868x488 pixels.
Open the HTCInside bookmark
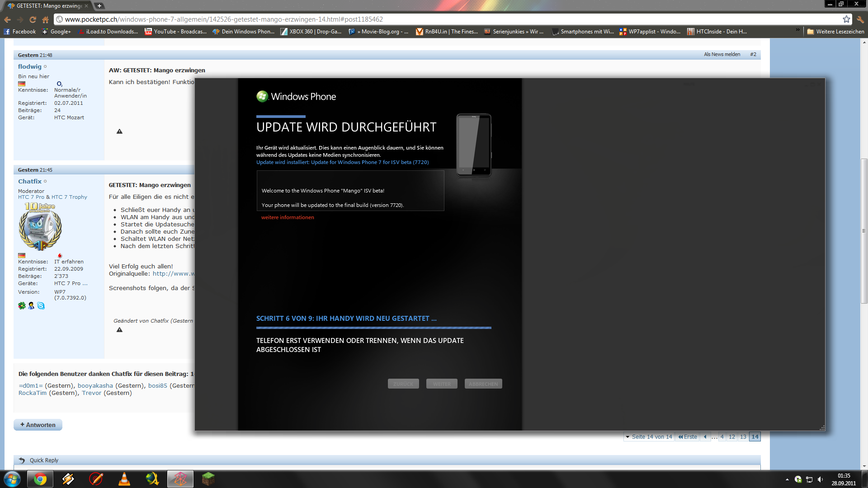click(x=717, y=32)
